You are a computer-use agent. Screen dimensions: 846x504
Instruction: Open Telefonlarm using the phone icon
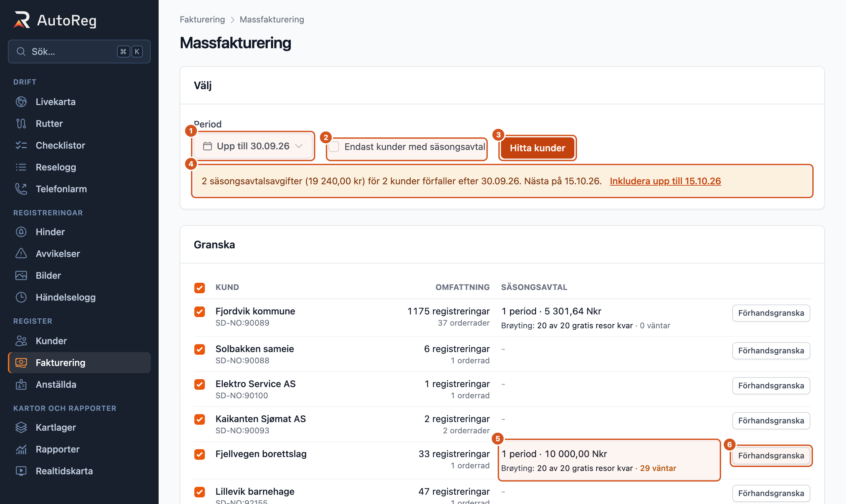tap(21, 189)
